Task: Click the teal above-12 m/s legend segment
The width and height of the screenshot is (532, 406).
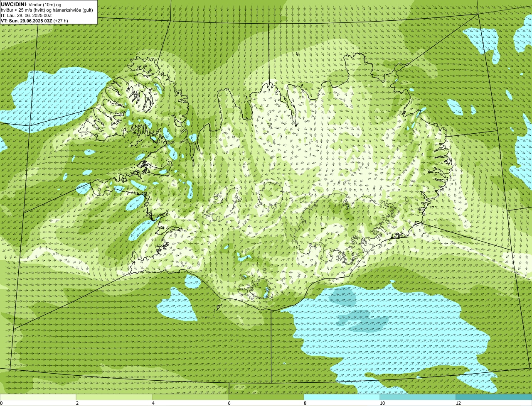Action: tap(494, 397)
